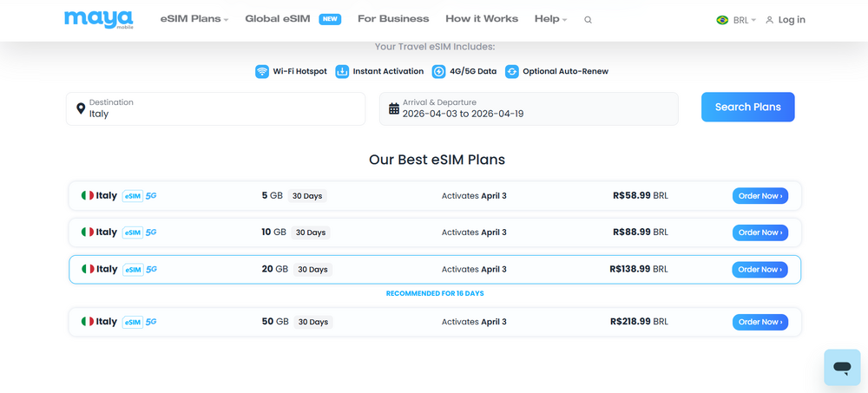
Task: Open How it Works page
Action: (482, 19)
